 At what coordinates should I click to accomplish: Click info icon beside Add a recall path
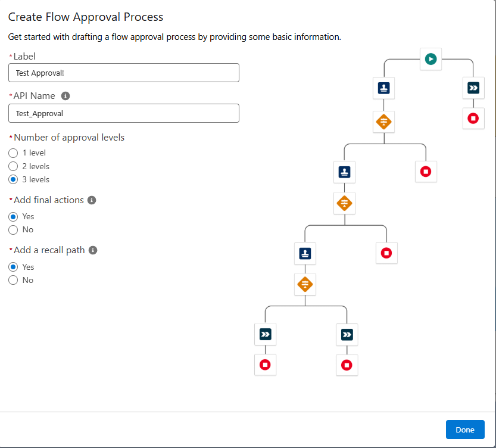pyautogui.click(x=93, y=250)
